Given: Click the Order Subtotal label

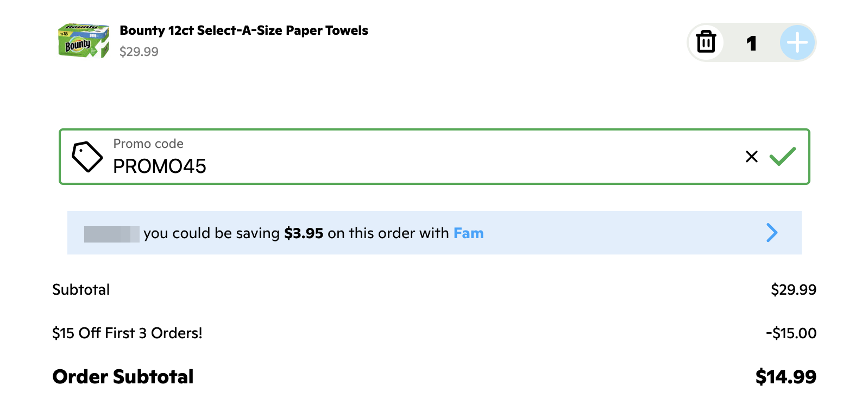Looking at the screenshot, I should 123,376.
